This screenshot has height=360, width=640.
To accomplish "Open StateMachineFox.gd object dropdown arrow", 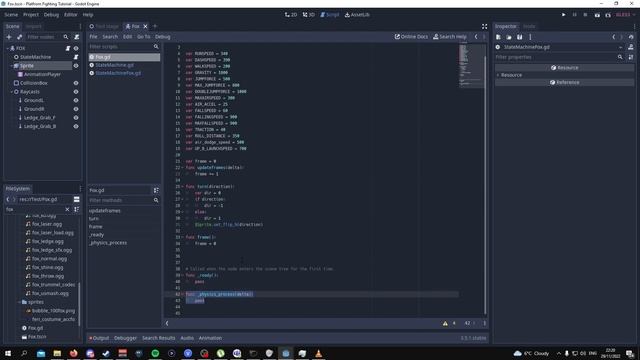I will point(620,47).
